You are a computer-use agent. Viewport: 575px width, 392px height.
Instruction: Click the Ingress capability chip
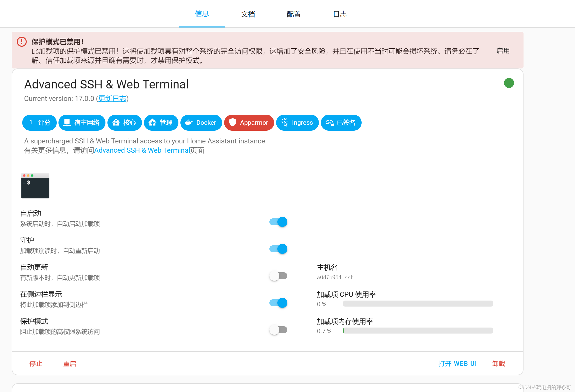click(x=297, y=123)
